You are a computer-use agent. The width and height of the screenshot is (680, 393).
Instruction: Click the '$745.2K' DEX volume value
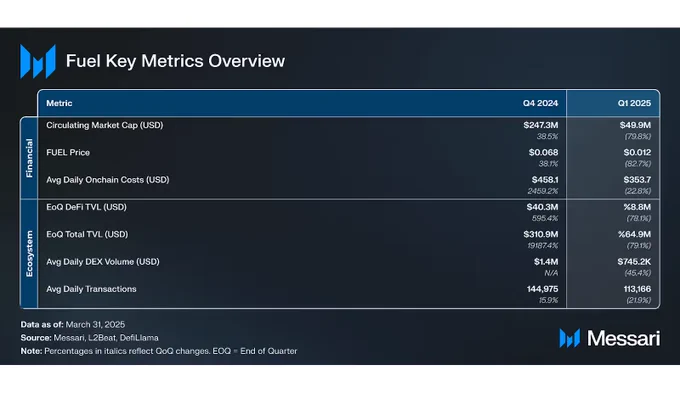(634, 262)
